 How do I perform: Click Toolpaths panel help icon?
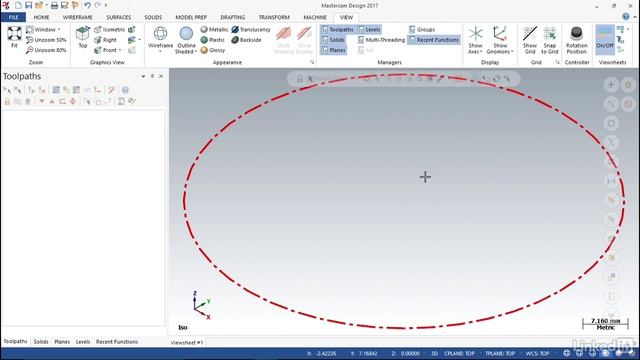coord(125,90)
